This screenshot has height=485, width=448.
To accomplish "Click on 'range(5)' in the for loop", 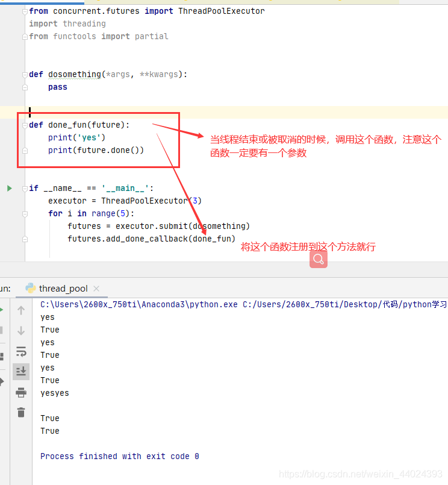I will click(110, 214).
